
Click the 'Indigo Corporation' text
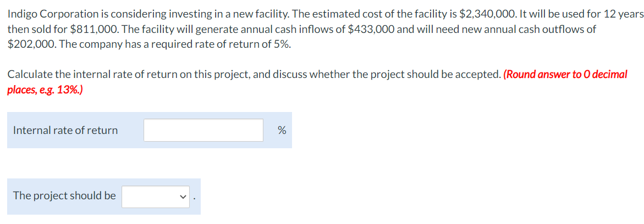pyautogui.click(x=48, y=14)
